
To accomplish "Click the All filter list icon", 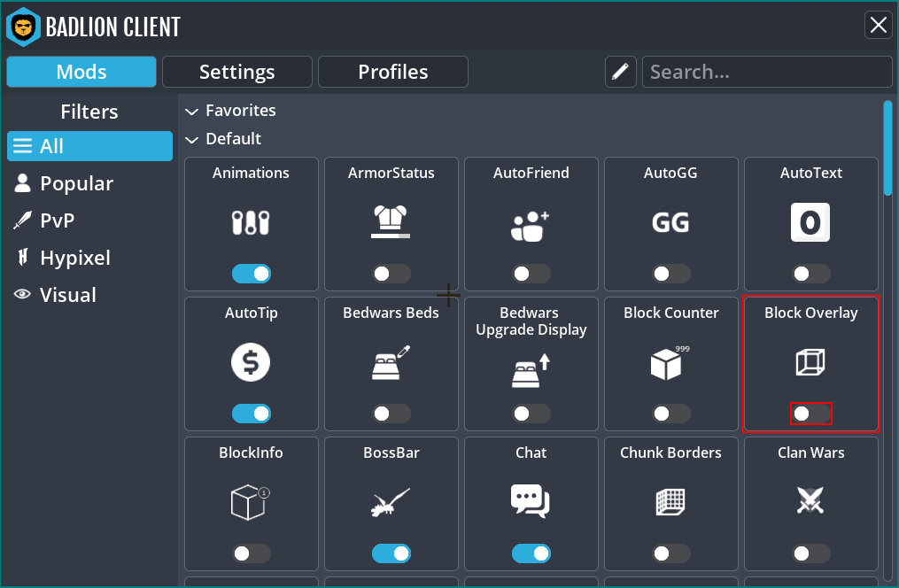I will 22,146.
